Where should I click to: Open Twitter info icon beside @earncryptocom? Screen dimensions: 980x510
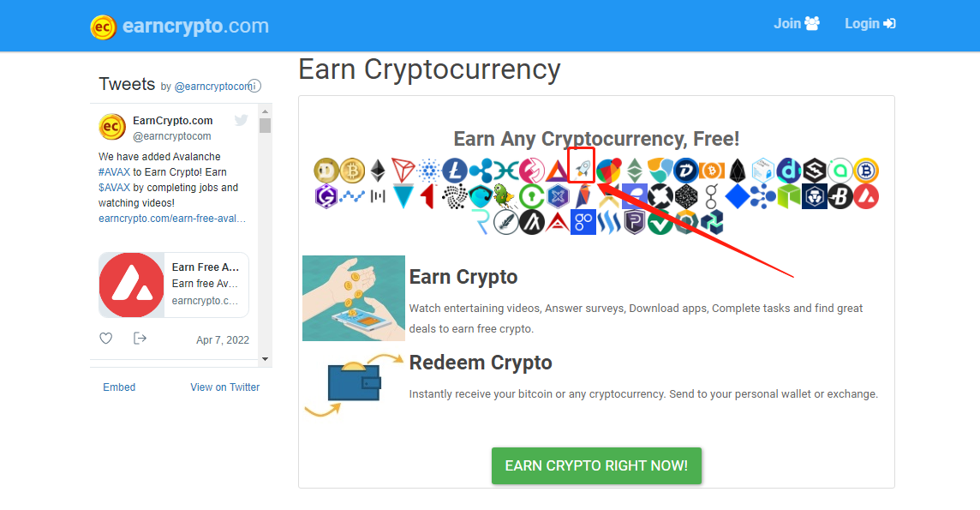(x=254, y=87)
